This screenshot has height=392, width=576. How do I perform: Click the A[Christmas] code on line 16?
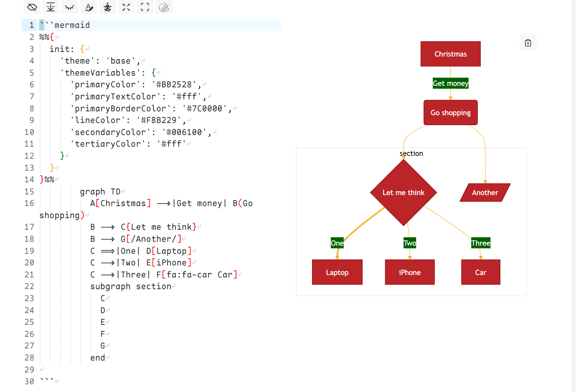121,203
